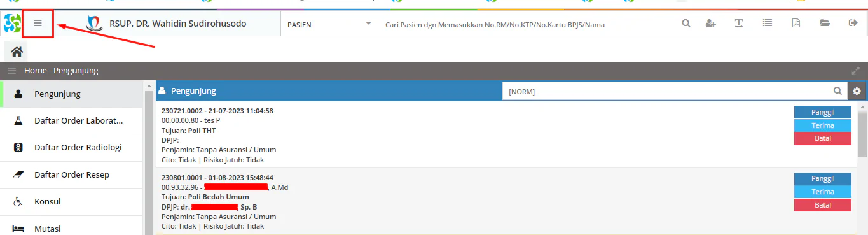Click the PDF document icon

click(796, 24)
